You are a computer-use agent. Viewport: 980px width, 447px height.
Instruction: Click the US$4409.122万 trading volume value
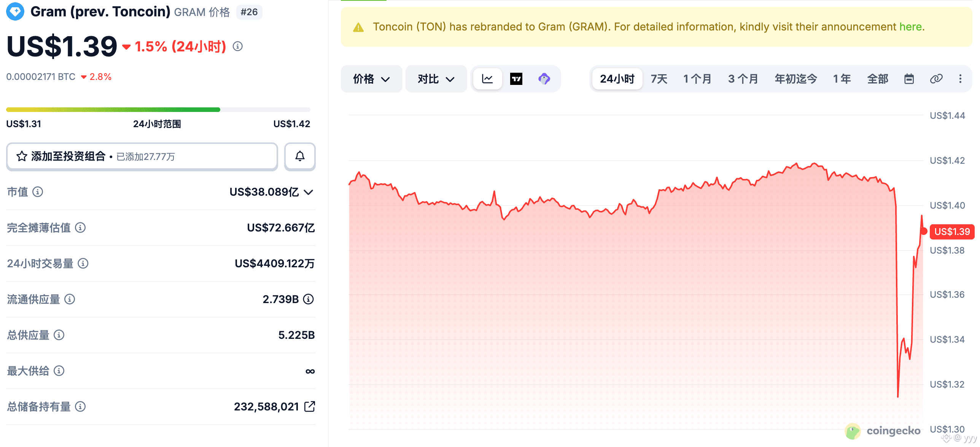click(x=275, y=263)
